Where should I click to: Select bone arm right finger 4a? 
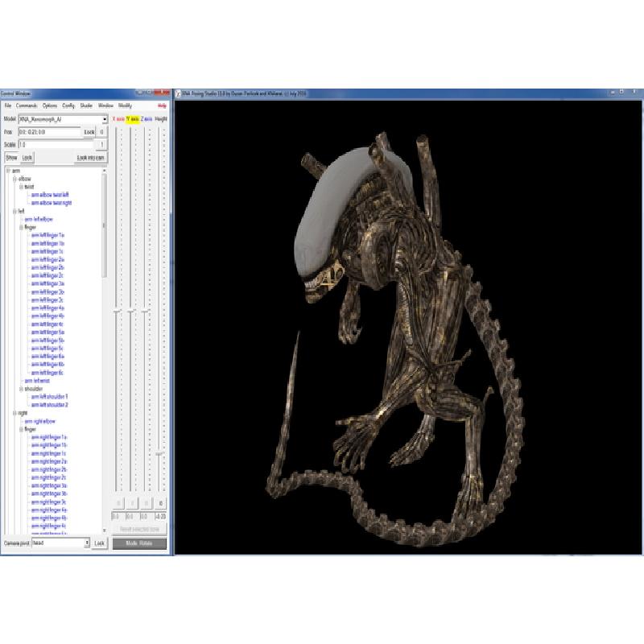click(49, 510)
